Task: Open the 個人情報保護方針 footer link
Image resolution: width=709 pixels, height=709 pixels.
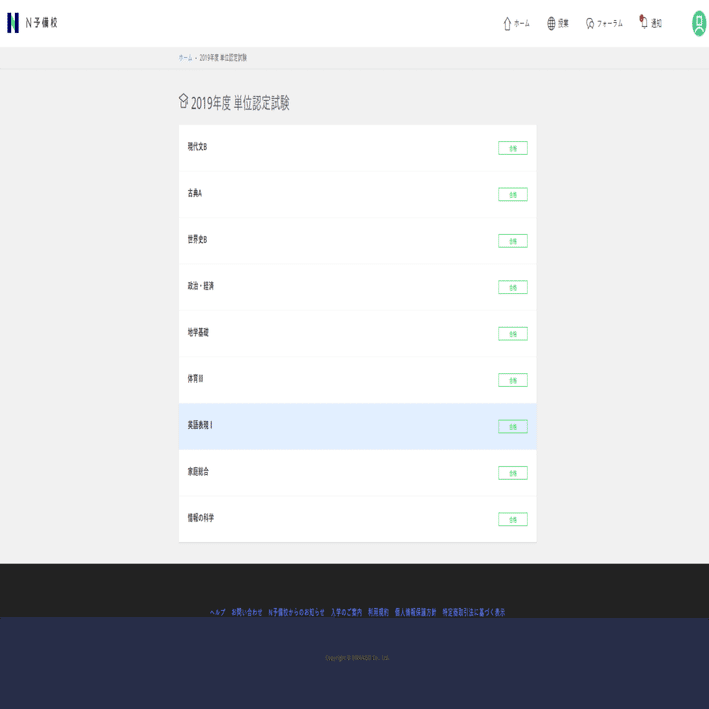Action: pos(416,612)
